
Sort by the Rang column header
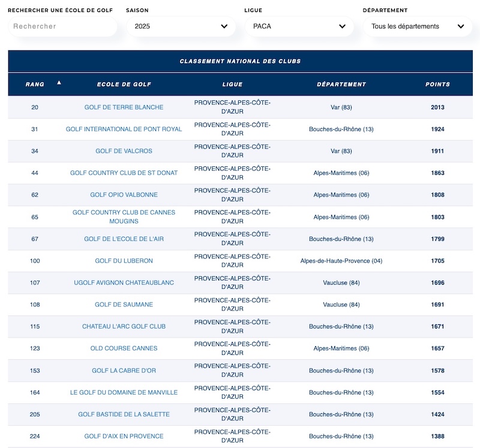tap(35, 84)
